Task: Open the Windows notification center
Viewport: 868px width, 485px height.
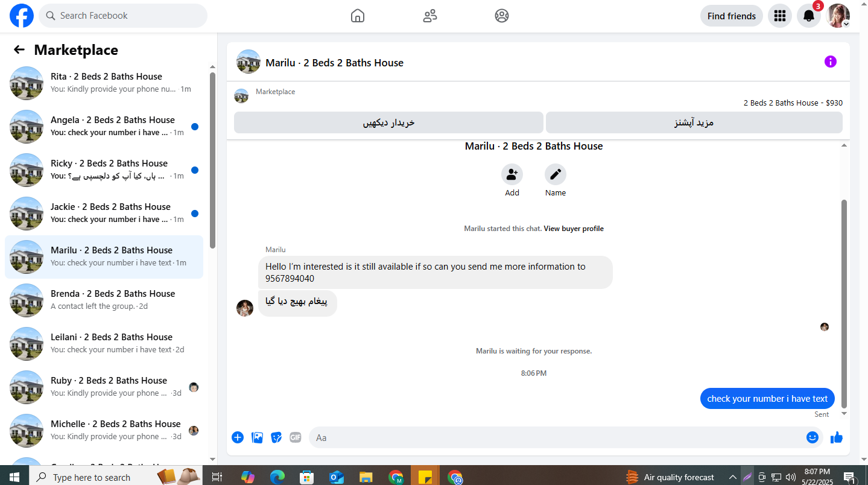Action: (850, 477)
